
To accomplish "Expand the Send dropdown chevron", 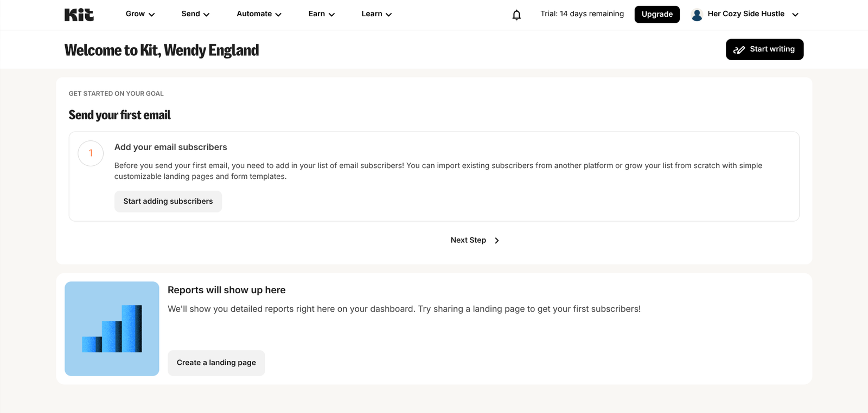I will click(x=206, y=15).
